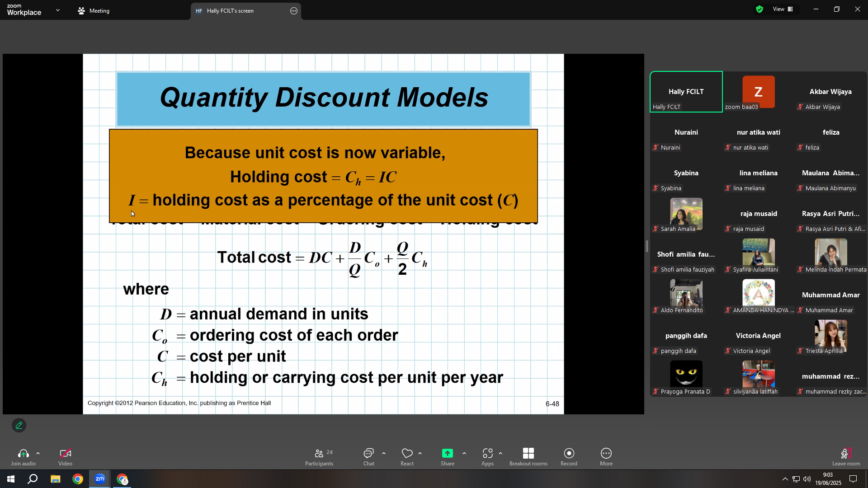Open the Windows notification center
This screenshot has height=488, width=868.
pyautogui.click(x=853, y=479)
